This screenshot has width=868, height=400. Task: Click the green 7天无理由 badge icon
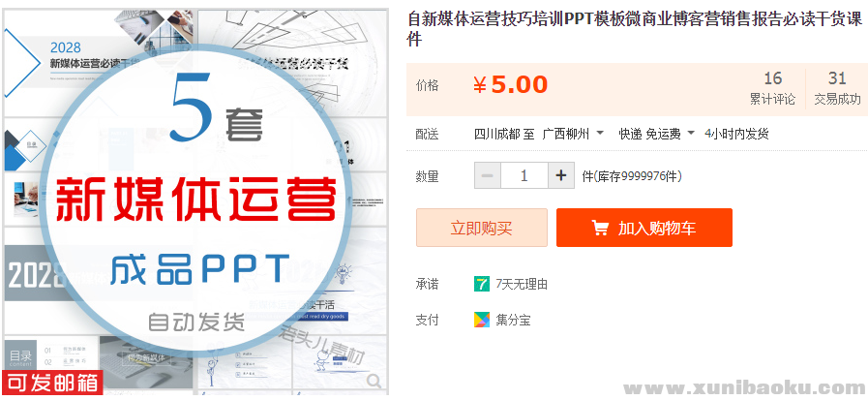(x=482, y=284)
